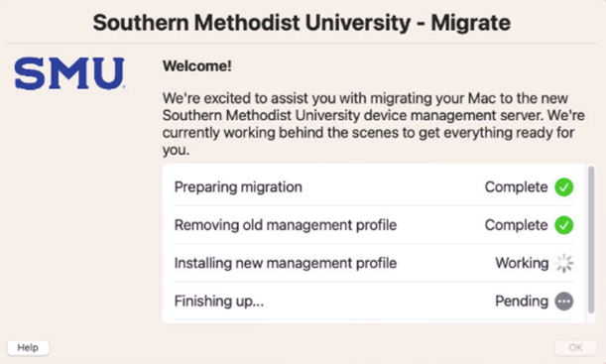Select the Finishing up row

click(374, 301)
